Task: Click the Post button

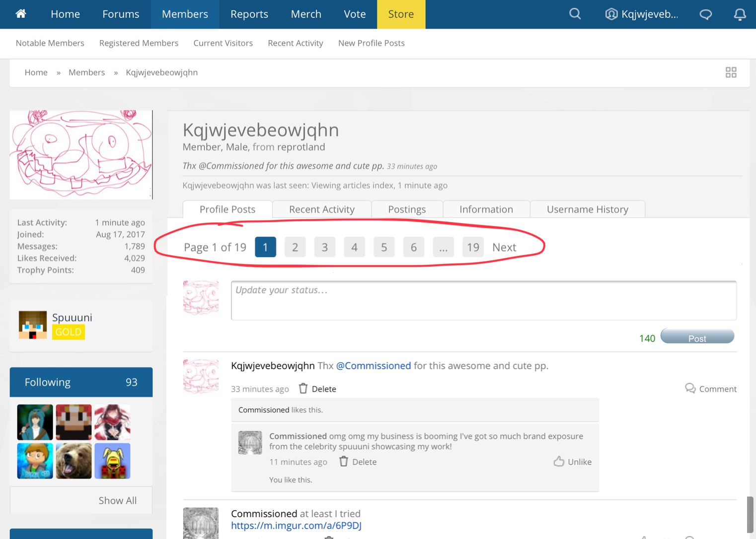Action: pos(697,337)
